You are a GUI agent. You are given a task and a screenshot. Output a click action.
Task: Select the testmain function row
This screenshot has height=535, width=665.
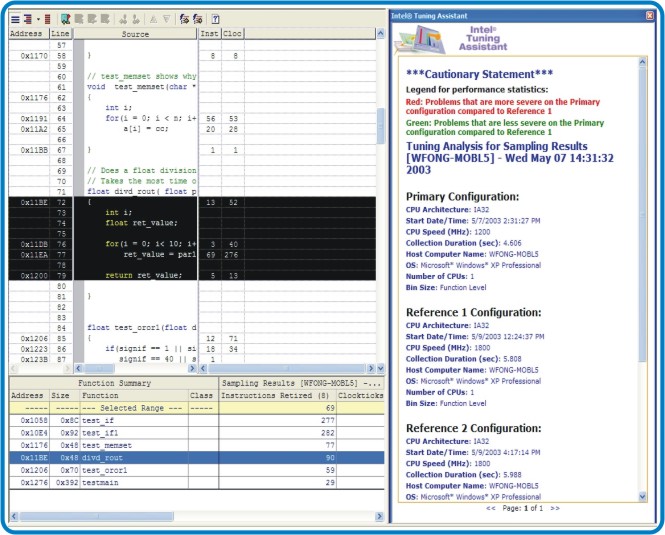point(197,482)
